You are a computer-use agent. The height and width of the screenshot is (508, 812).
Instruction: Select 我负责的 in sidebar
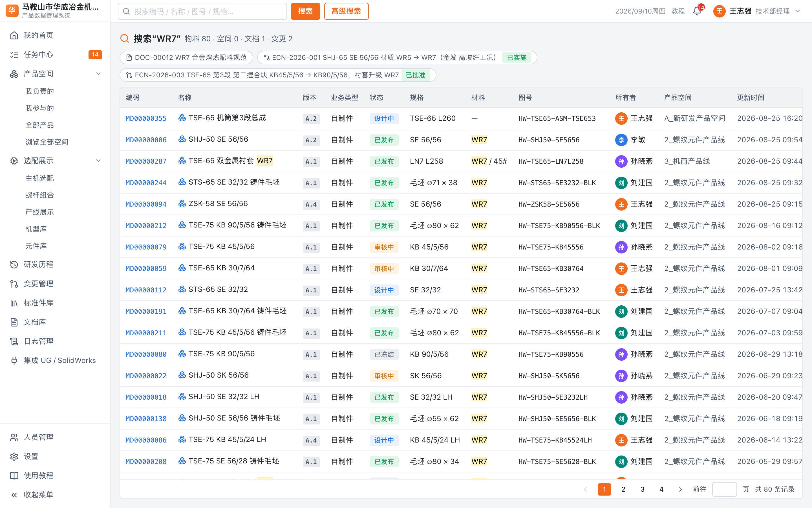(39, 91)
